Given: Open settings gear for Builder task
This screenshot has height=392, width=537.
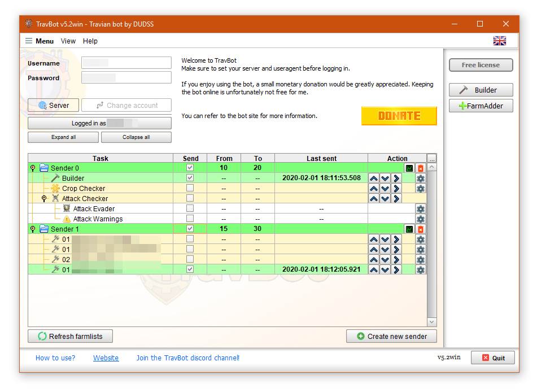Looking at the screenshot, I should 421,178.
